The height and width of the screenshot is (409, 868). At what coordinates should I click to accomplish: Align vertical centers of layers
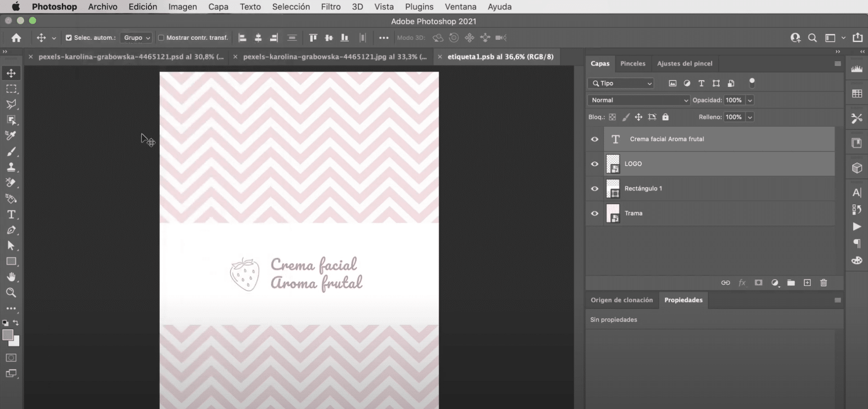coord(329,38)
